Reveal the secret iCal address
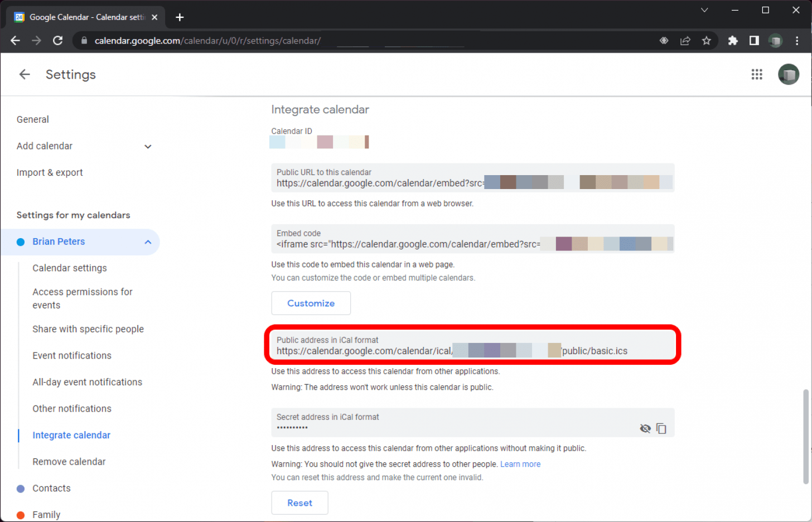The width and height of the screenshot is (812, 522). (x=645, y=428)
